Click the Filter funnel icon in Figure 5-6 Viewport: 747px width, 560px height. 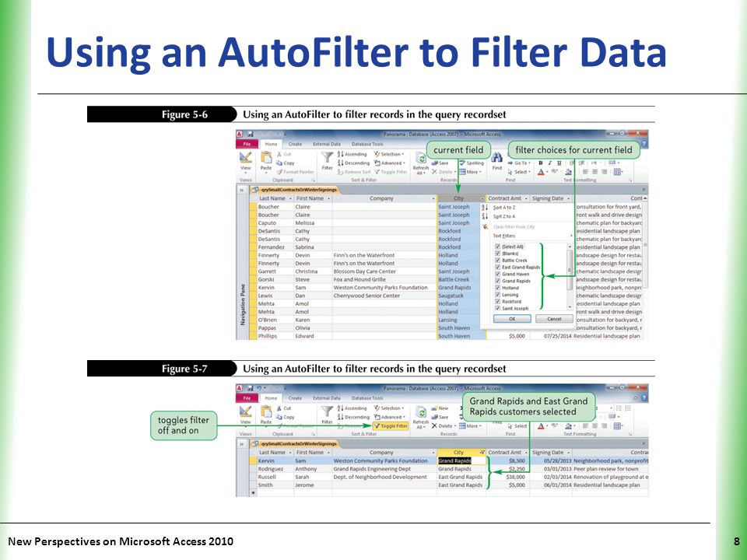[x=327, y=158]
